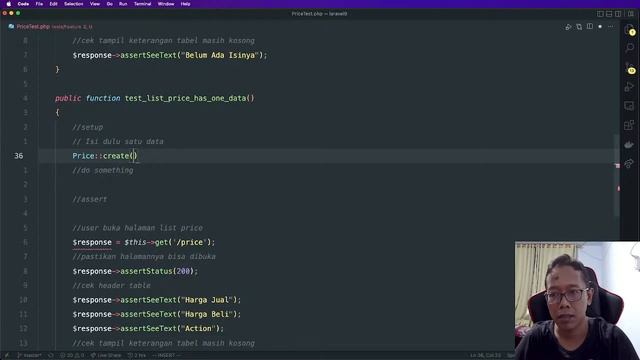The width and height of the screenshot is (640, 360).
Task: Open the Code application menu
Action: (23, 4)
